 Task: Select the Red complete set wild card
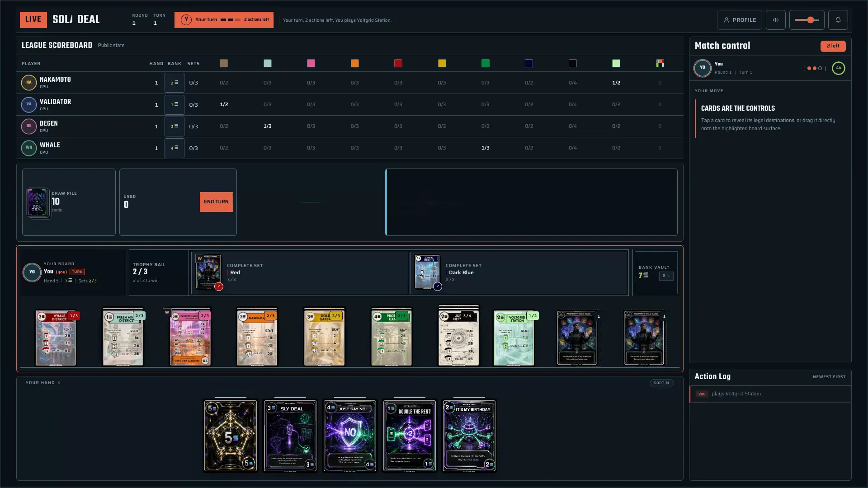click(208, 272)
